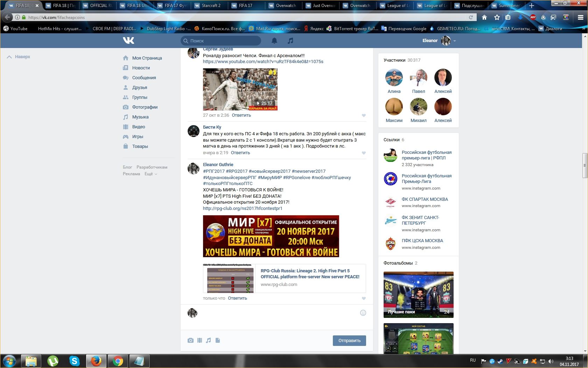Show more bookmarks with the chevron
The width and height of the screenshot is (588, 368).
[x=584, y=29]
